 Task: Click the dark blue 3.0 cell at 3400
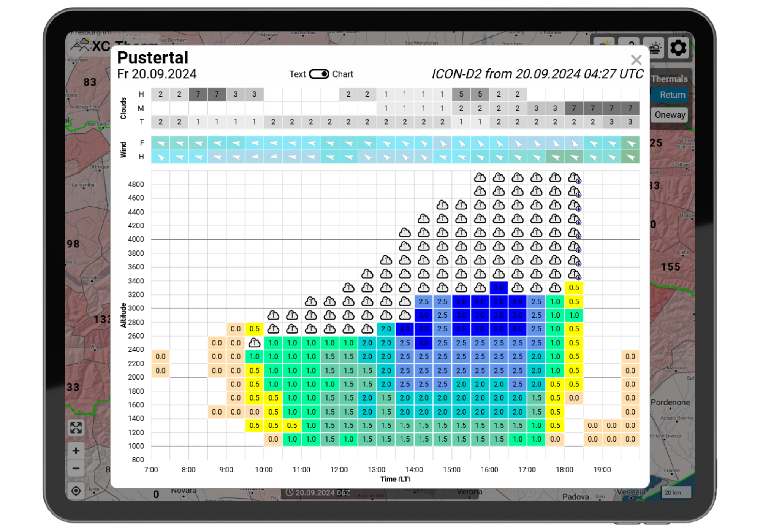coord(499,288)
